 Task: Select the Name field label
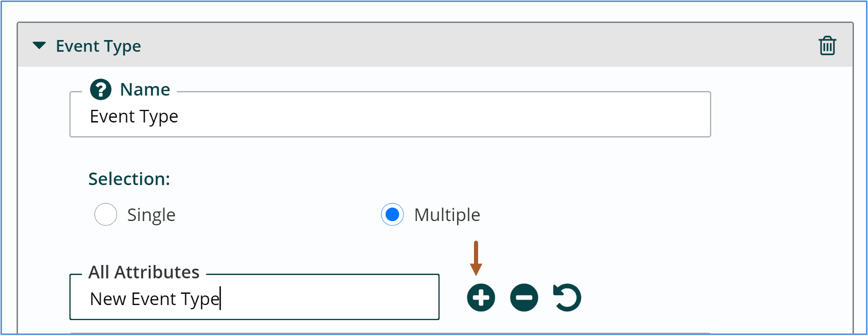coord(145,89)
